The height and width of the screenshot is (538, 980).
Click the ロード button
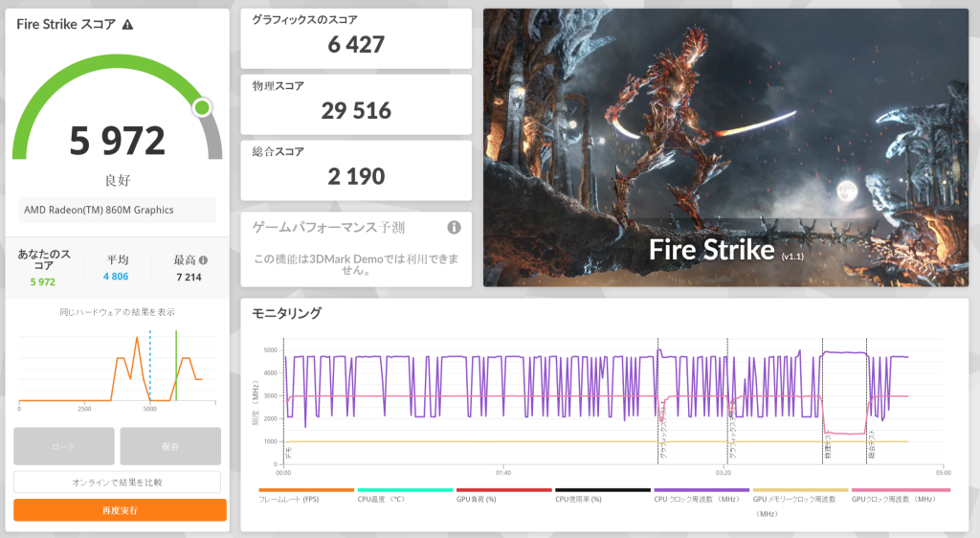(x=64, y=446)
